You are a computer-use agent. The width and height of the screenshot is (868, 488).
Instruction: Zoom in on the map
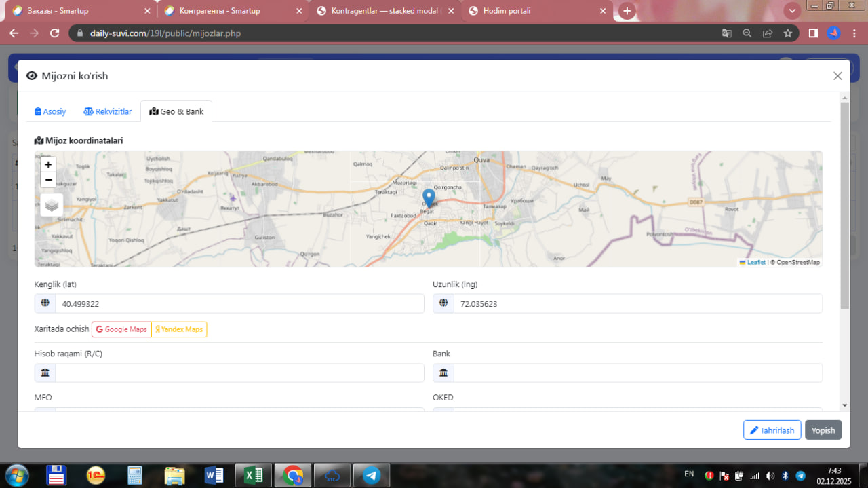[x=48, y=164]
